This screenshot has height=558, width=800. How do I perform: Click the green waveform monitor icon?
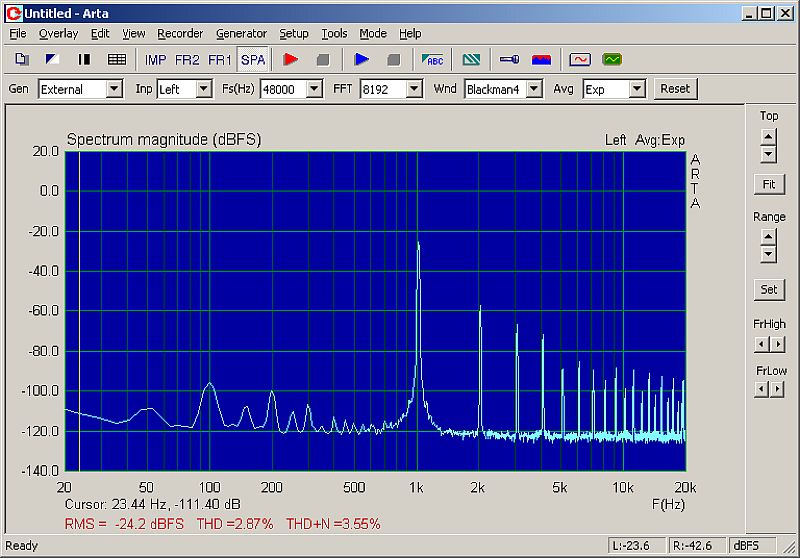point(612,60)
